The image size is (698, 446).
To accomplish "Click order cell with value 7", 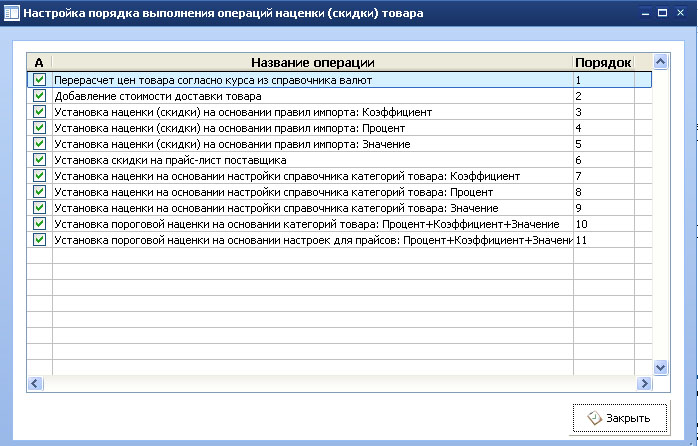I will [x=604, y=176].
